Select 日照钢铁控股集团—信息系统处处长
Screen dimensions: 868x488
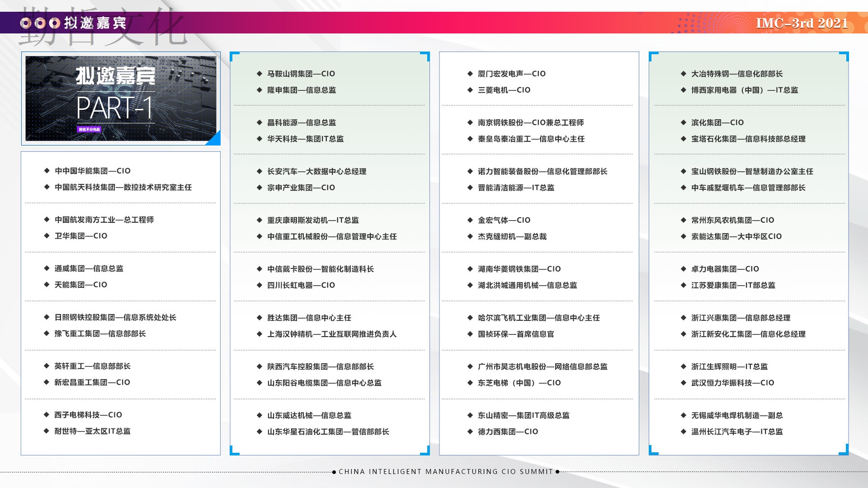pyautogui.click(x=115, y=317)
